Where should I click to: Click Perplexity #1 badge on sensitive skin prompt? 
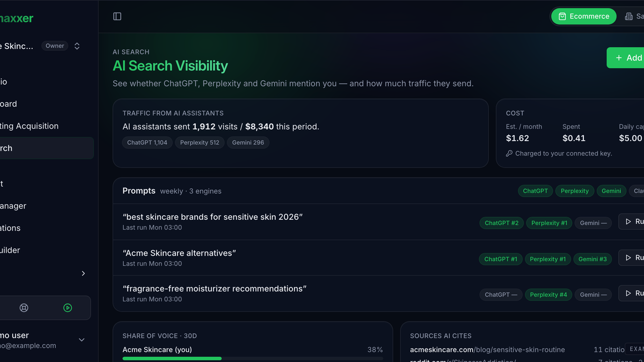click(x=549, y=223)
